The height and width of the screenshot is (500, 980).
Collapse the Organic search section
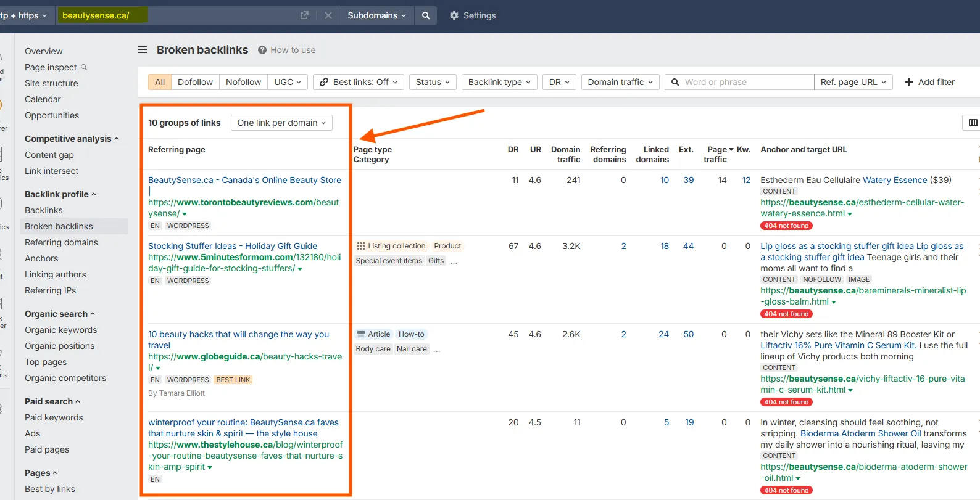point(93,314)
